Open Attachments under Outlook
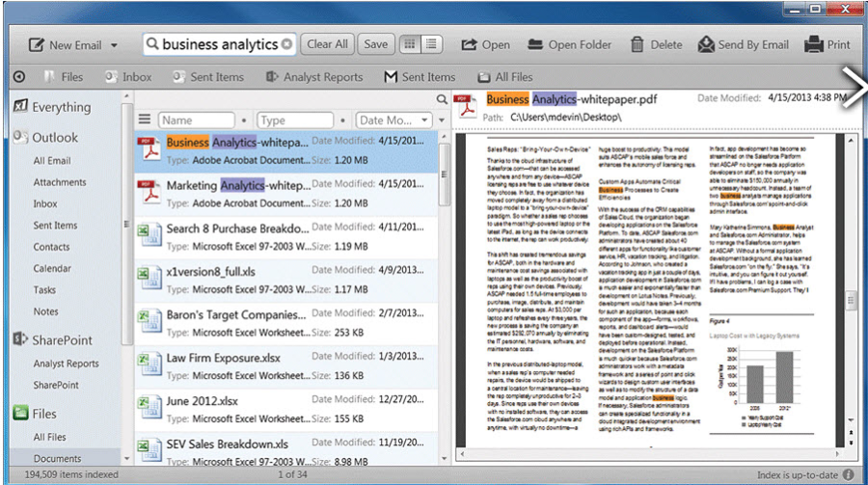Screen dimensions: 868x485 [x=60, y=182]
